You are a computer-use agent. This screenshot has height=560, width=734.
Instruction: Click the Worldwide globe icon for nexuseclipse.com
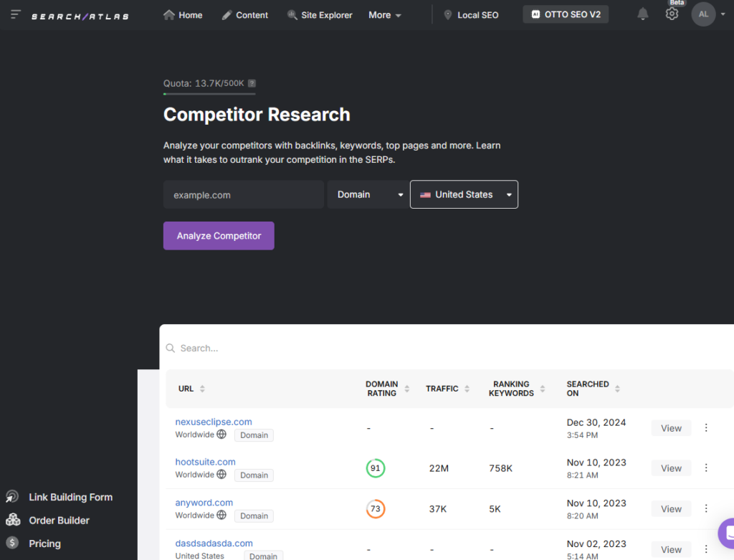[221, 434]
